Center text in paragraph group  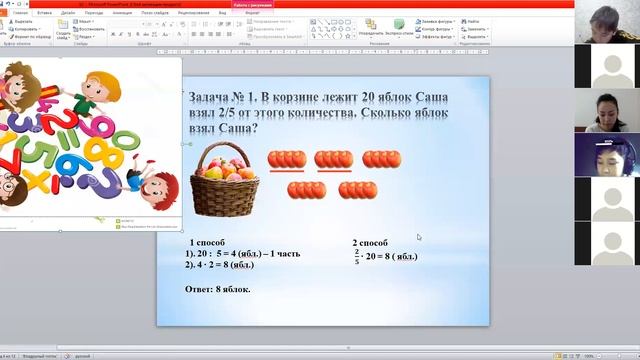(202, 34)
